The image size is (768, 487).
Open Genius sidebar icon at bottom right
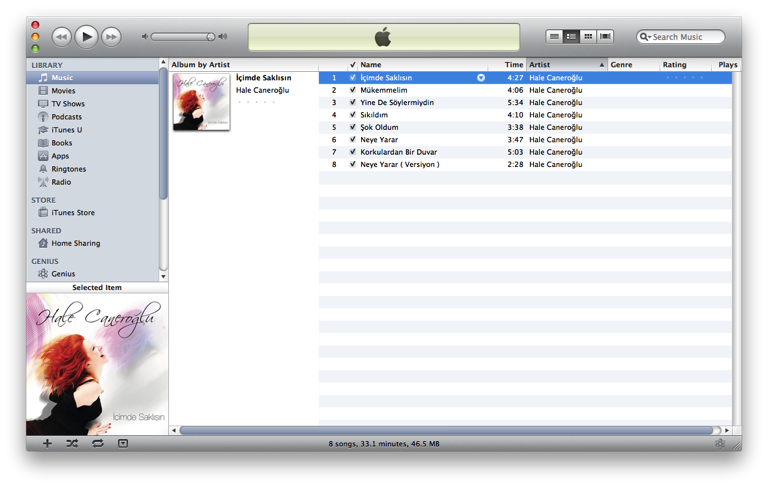coord(720,443)
